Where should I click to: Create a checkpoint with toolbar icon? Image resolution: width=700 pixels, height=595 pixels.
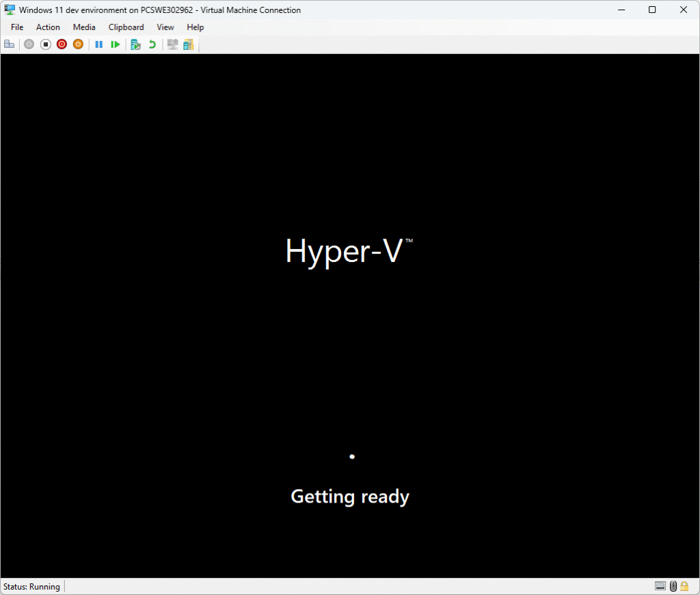[x=136, y=44]
